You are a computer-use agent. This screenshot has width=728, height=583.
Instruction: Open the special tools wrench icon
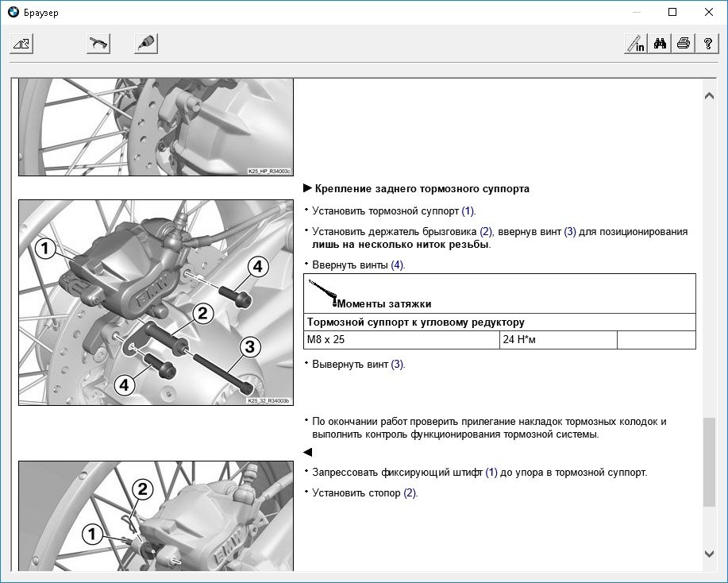click(x=98, y=44)
